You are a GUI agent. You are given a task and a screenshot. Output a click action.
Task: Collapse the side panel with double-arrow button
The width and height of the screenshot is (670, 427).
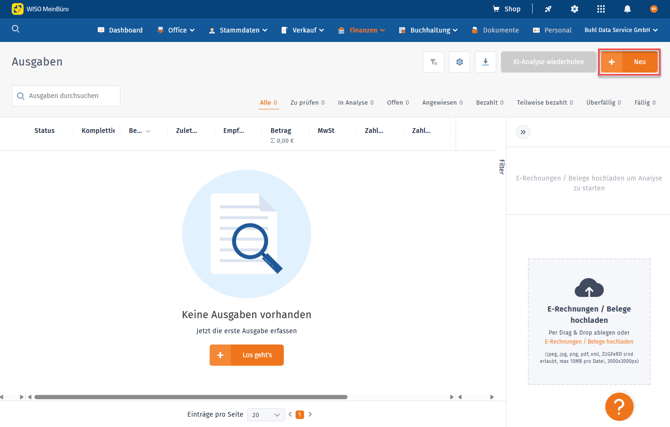coord(523,132)
